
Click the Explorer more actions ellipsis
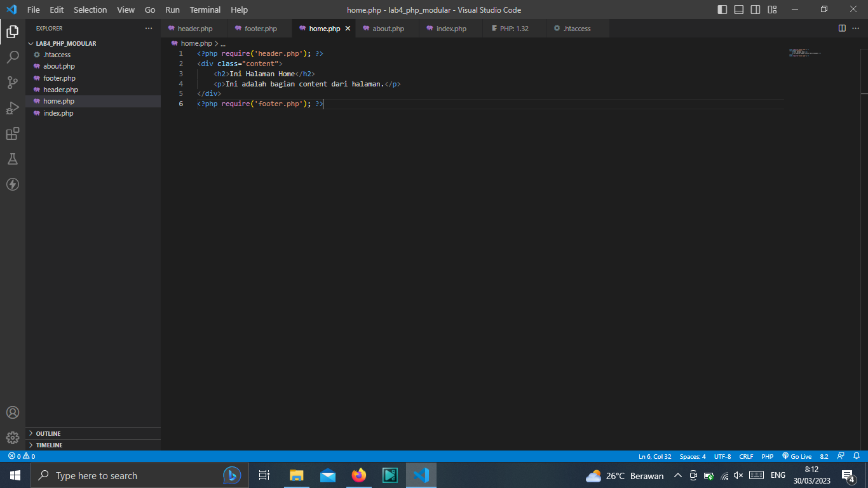tap(149, 29)
